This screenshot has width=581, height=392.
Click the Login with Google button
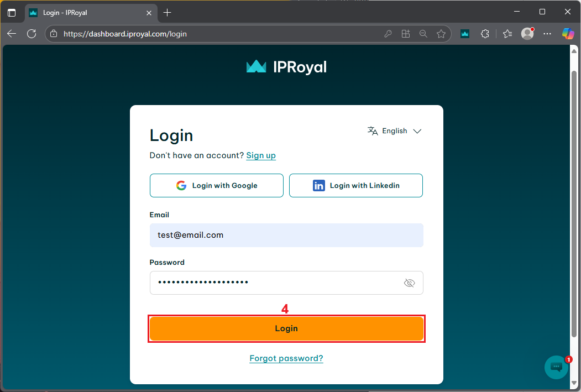(217, 185)
